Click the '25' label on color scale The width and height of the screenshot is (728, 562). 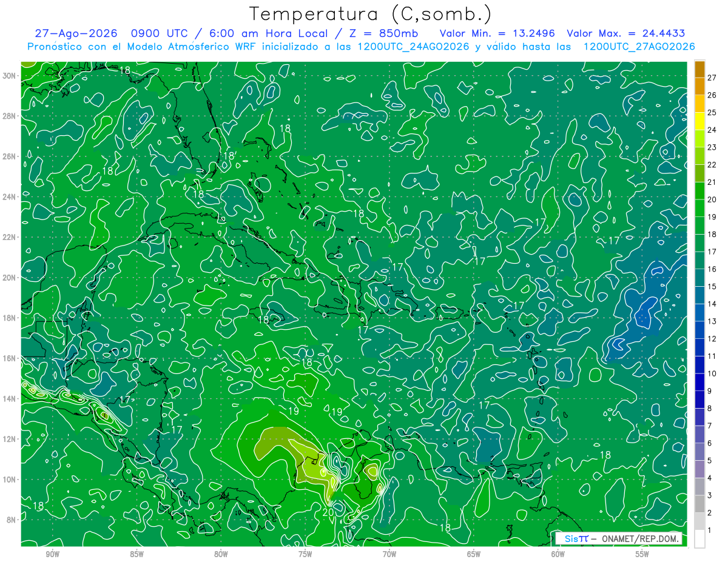click(712, 112)
